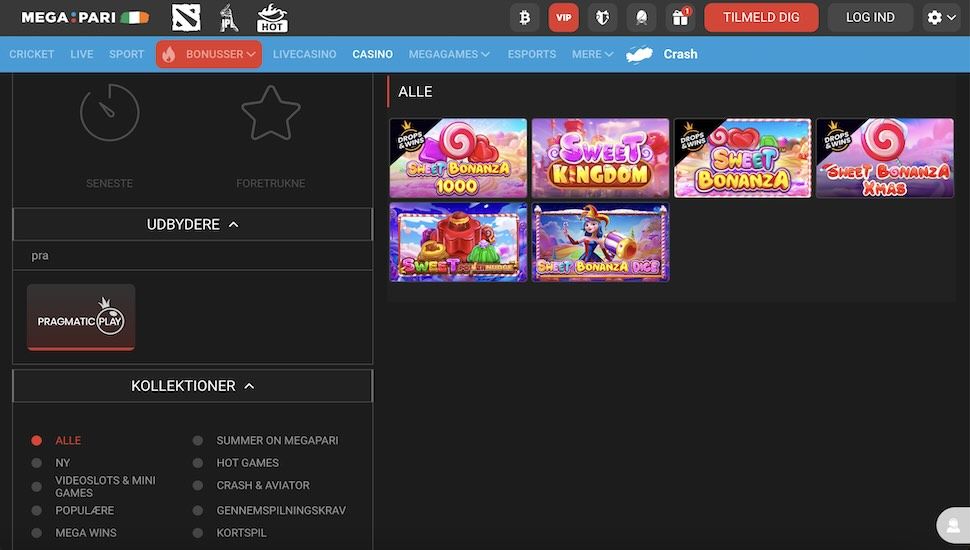
Task: Click the LOG IND button
Action: (x=870, y=17)
